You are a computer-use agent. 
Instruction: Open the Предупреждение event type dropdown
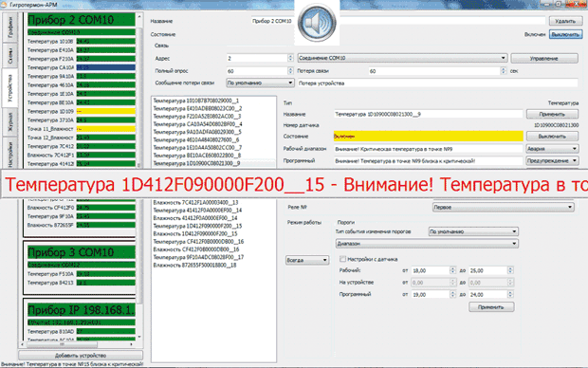[552, 161]
